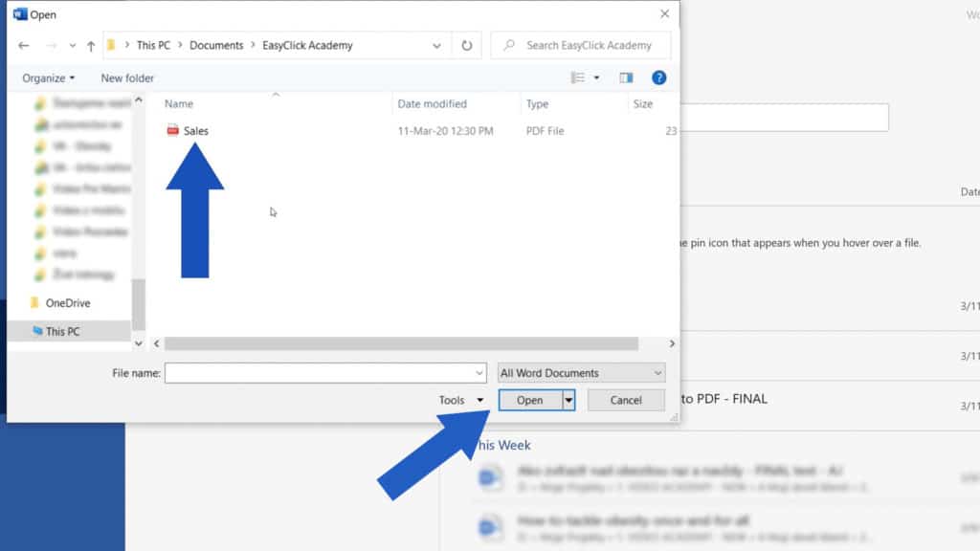Open Help via the question mark icon
This screenshot has width=980, height=551.
658,77
